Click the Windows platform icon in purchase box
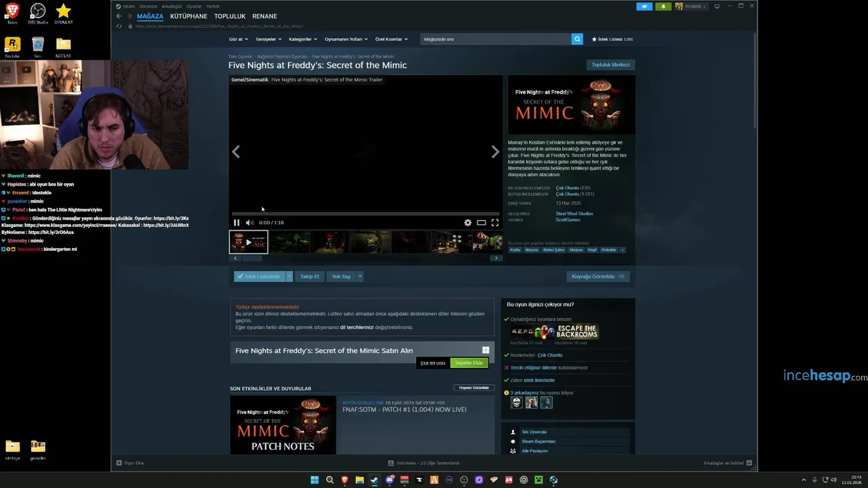868x488 pixels. pyautogui.click(x=486, y=350)
